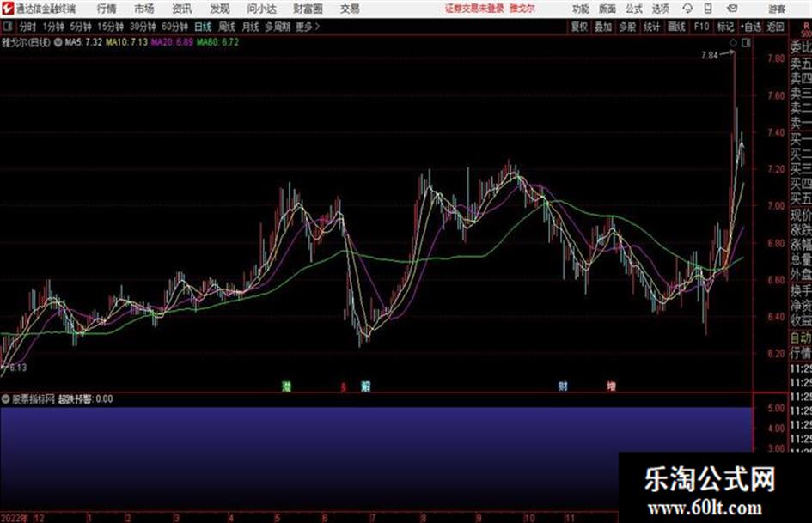Switch to the 60分钟 period tab
812x523 pixels.
point(174,27)
